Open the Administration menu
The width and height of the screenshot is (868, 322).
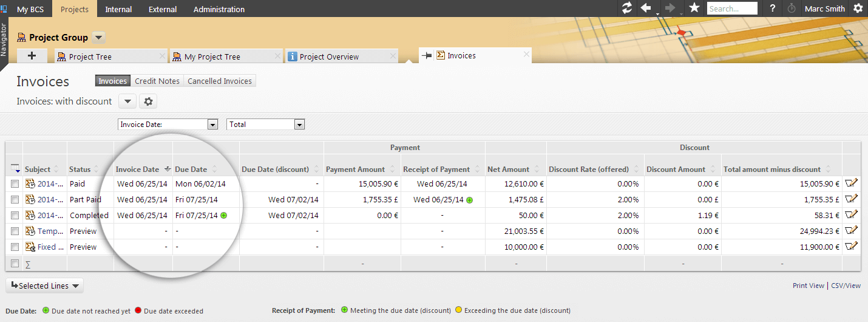(219, 9)
